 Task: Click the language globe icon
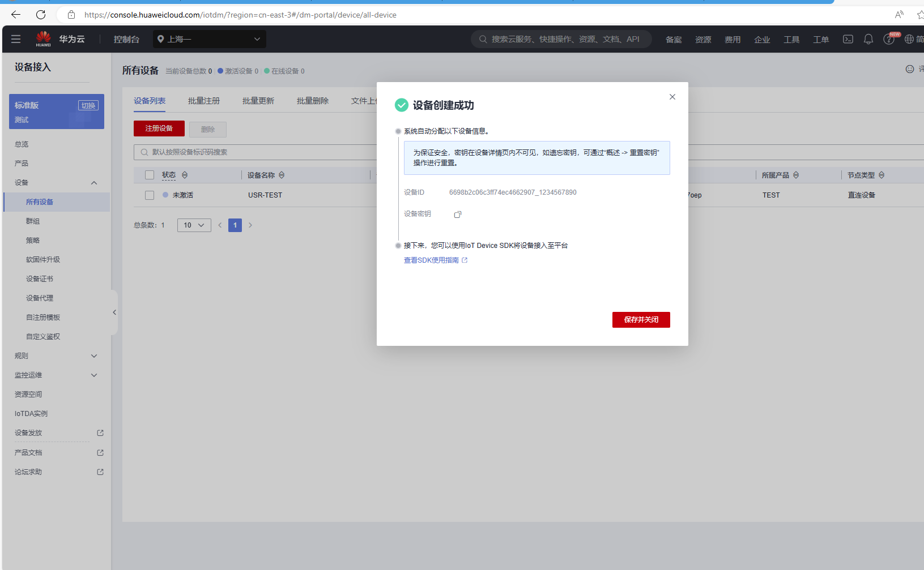point(909,39)
